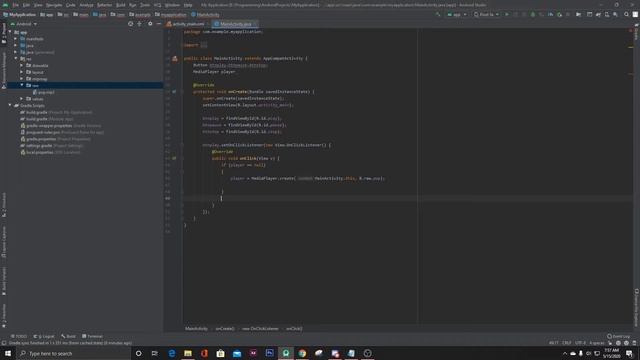Image resolution: width=640 pixels, height=360 pixels.
Task: Click the class gutter icon beside MainActivity
Action: click(175, 58)
